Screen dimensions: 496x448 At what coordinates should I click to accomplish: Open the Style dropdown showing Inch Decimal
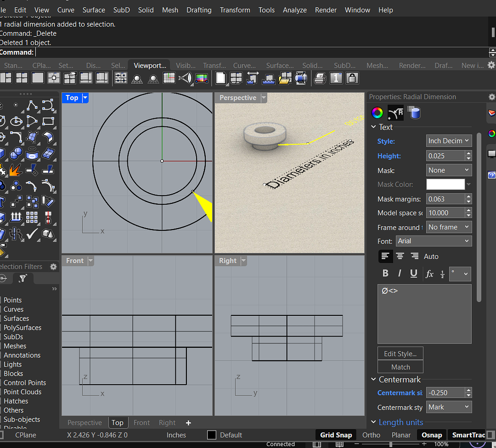(x=449, y=141)
